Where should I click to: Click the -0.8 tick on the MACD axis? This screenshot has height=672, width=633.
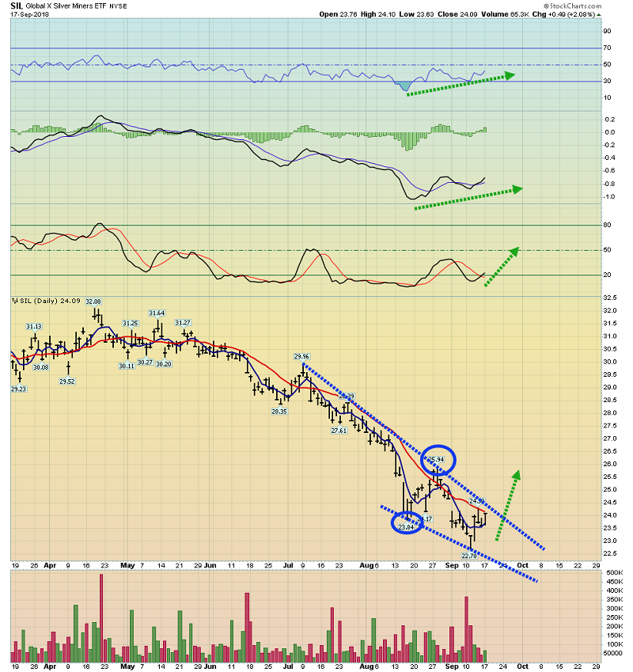coord(609,184)
